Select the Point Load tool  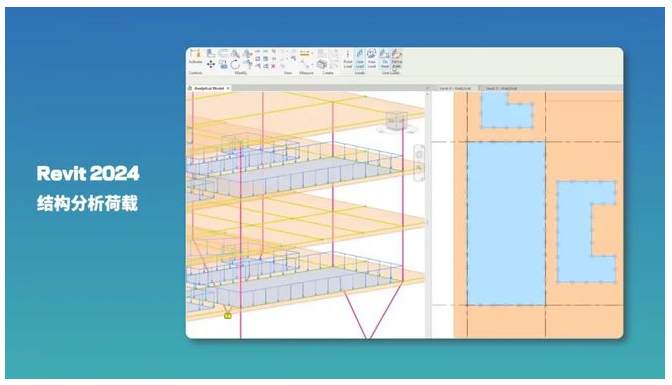[348, 58]
